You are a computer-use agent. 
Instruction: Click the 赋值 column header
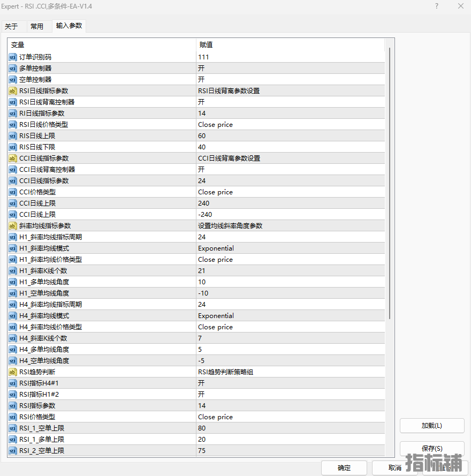291,44
